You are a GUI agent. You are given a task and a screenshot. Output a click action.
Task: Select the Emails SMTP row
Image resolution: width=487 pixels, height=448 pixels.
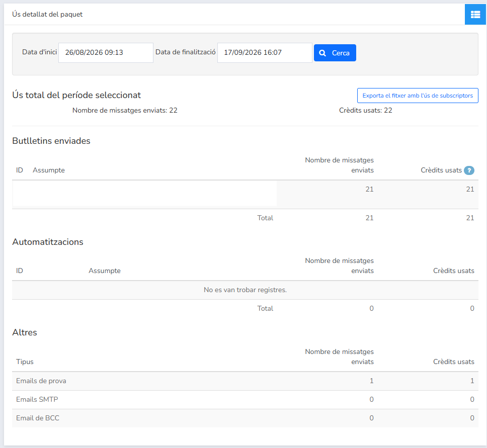245,400
